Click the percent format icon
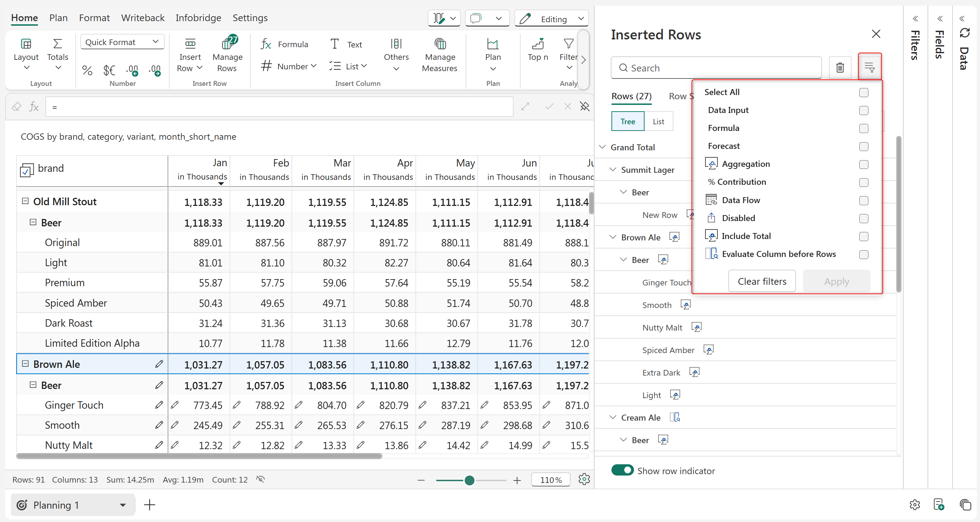This screenshot has width=980, height=522. [87, 70]
